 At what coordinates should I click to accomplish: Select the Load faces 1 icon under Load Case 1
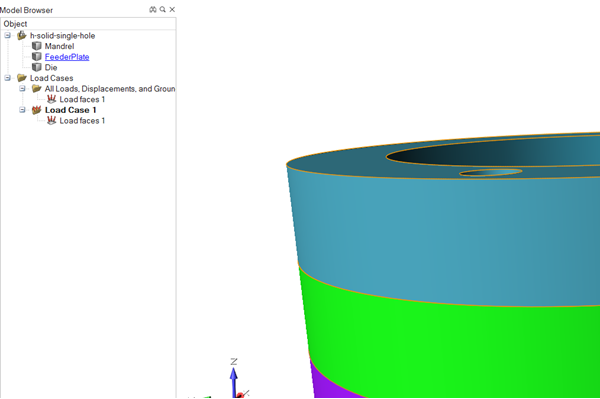[x=51, y=121]
